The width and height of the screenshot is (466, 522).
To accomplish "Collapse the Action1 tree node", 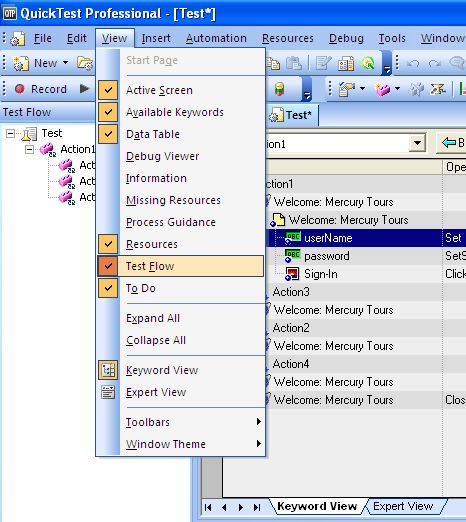I will (29, 150).
